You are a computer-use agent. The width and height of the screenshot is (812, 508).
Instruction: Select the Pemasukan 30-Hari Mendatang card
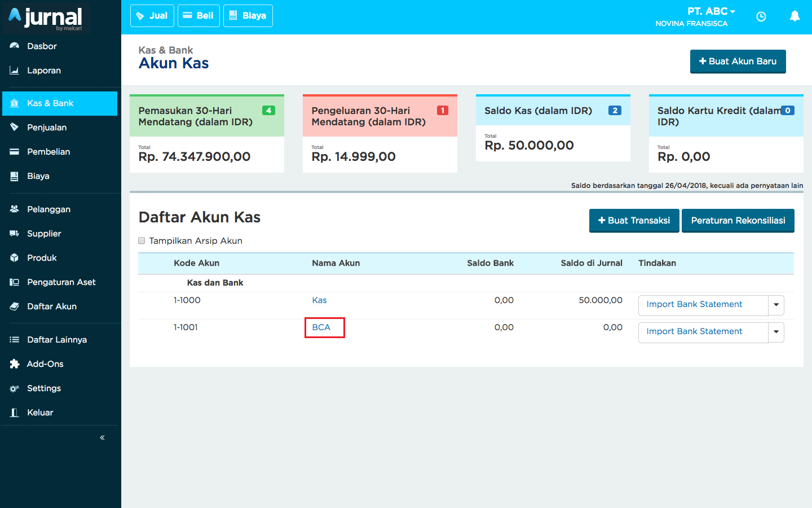[207, 133]
